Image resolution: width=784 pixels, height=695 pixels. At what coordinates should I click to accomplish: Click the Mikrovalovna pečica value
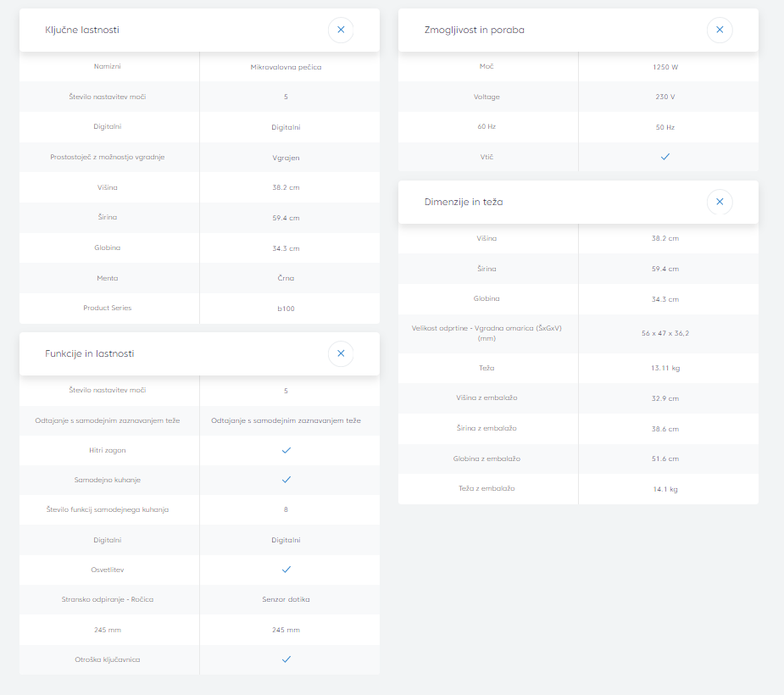coord(286,67)
